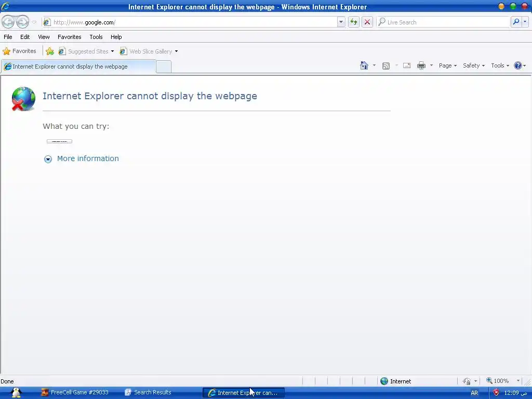The height and width of the screenshot is (399, 532).
Task: Open the Safety command bar menu
Action: click(474, 65)
